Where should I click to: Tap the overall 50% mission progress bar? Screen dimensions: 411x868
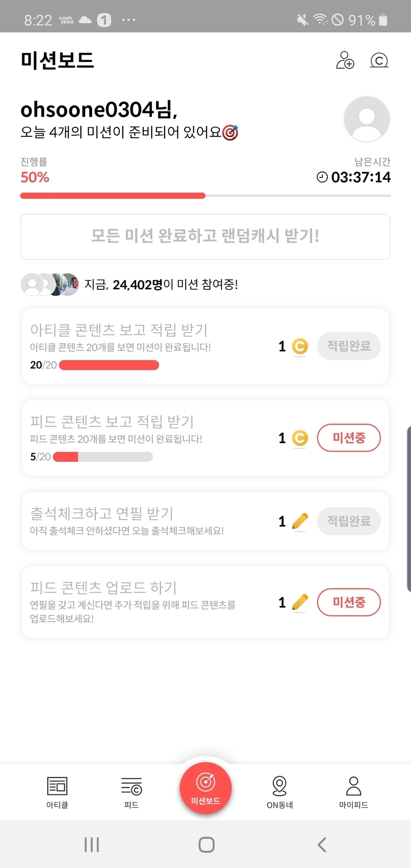(205, 196)
